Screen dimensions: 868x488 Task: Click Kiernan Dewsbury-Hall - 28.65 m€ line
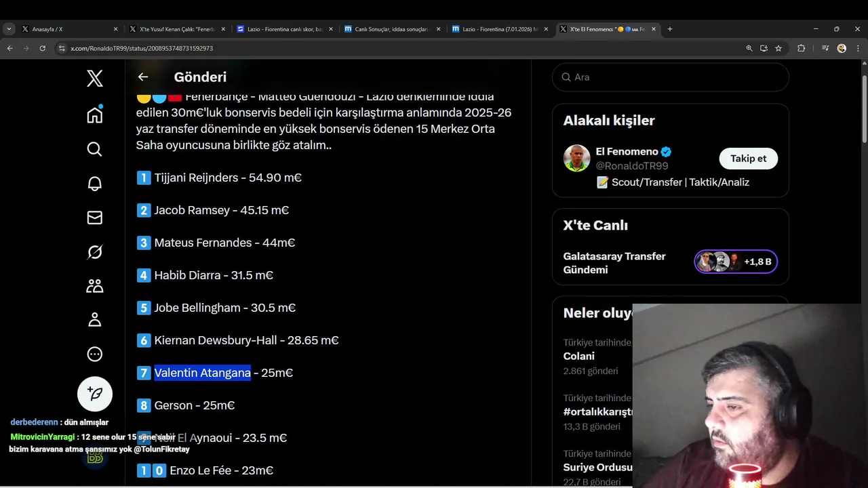[237, 340]
